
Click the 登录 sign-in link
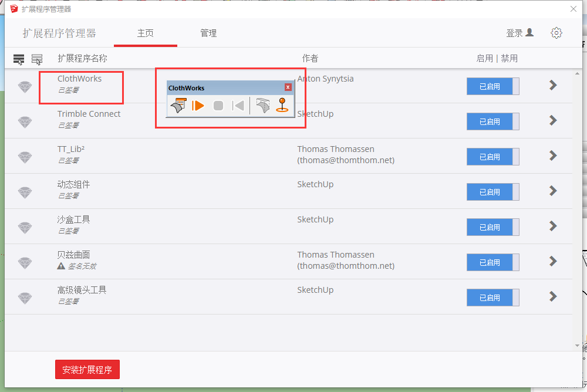pyautogui.click(x=514, y=33)
